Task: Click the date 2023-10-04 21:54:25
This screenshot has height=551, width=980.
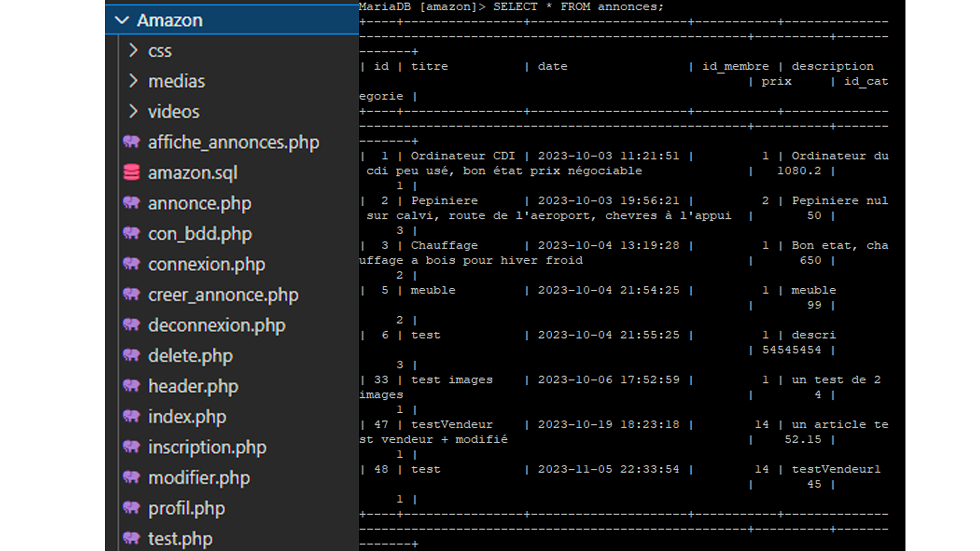Action: 608,290
